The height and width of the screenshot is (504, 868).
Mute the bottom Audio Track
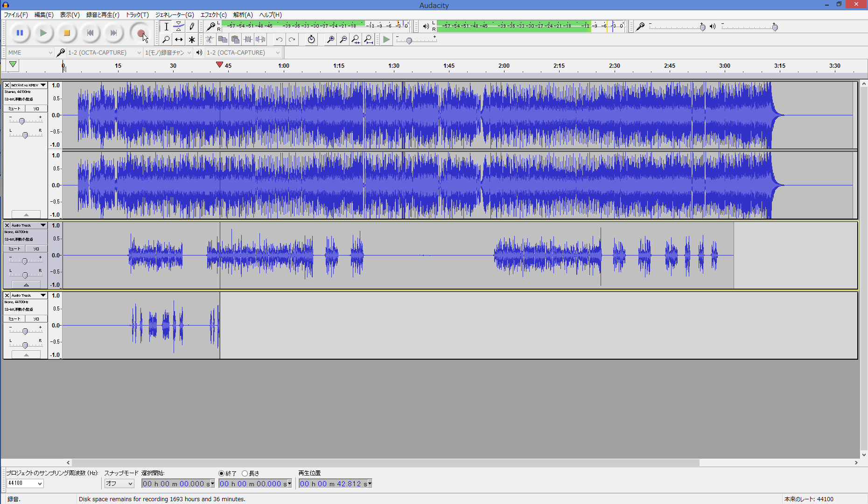[x=14, y=319]
